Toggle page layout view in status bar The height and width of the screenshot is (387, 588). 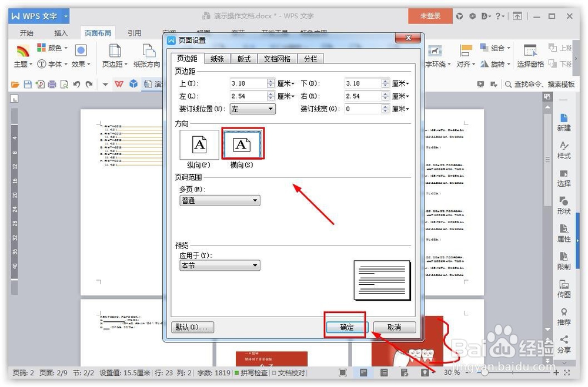363,372
